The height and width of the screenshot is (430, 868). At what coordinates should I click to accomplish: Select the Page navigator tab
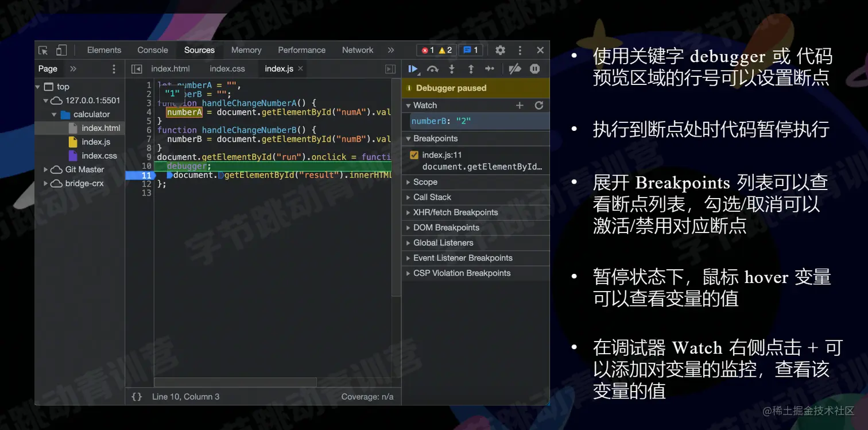(x=48, y=69)
